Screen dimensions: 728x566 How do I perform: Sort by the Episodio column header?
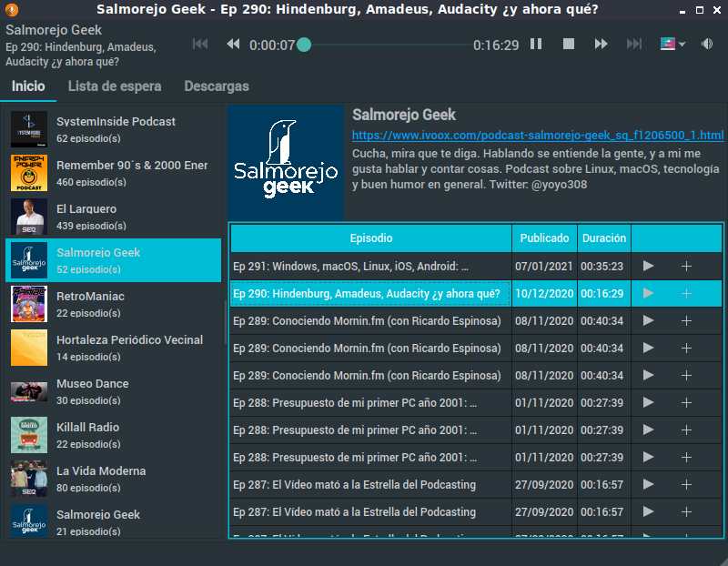tap(371, 238)
